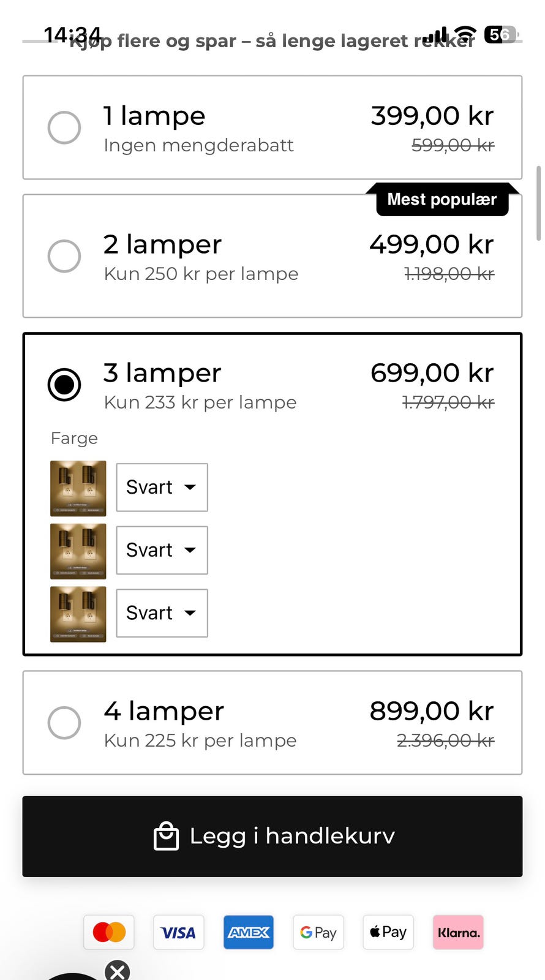Open the first Svart color dropdown
Screen dimensions: 545x980
[162, 488]
